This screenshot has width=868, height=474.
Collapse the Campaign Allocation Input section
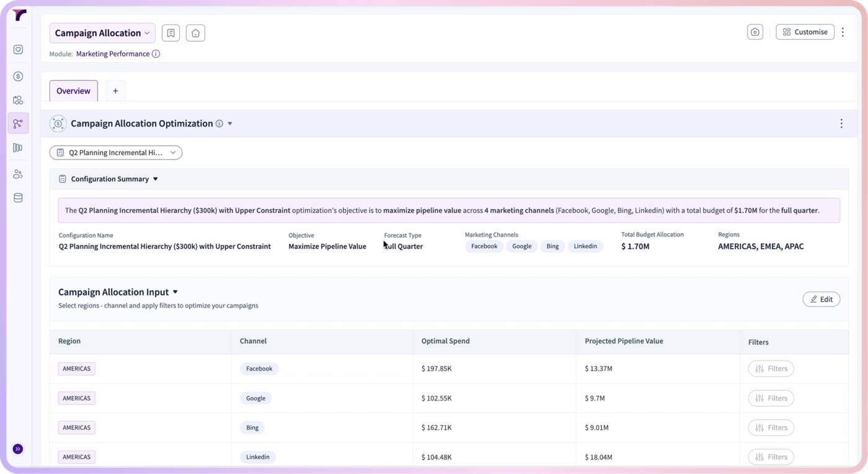pos(175,292)
